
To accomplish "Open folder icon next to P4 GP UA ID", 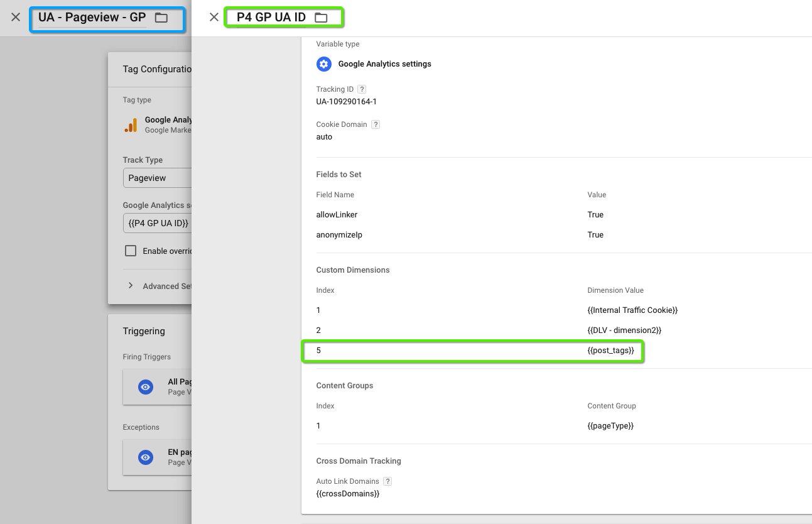I will click(321, 18).
